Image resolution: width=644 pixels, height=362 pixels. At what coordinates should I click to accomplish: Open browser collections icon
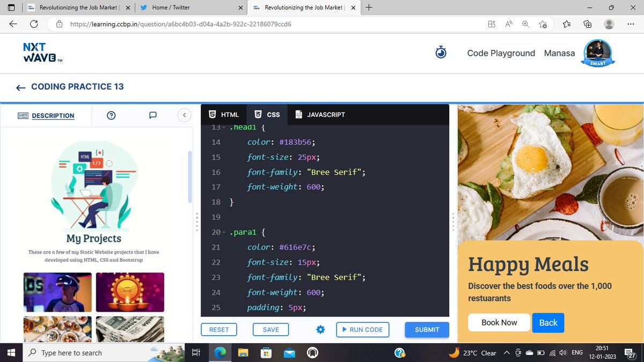(x=587, y=24)
